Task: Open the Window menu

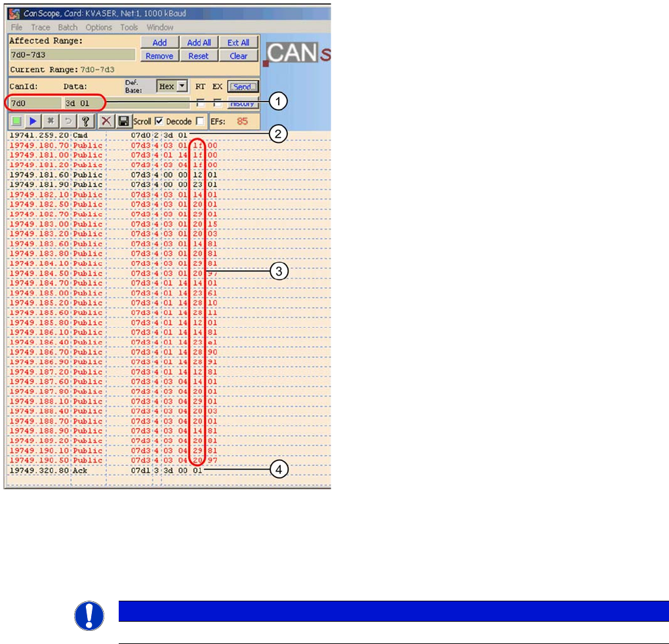Action: pos(160,28)
